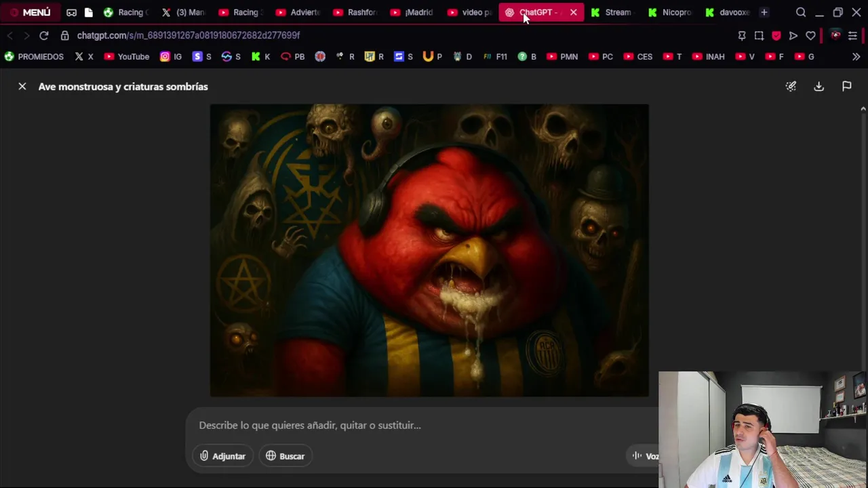Switch to the 'video pa' YouTube tab

click(x=471, y=12)
